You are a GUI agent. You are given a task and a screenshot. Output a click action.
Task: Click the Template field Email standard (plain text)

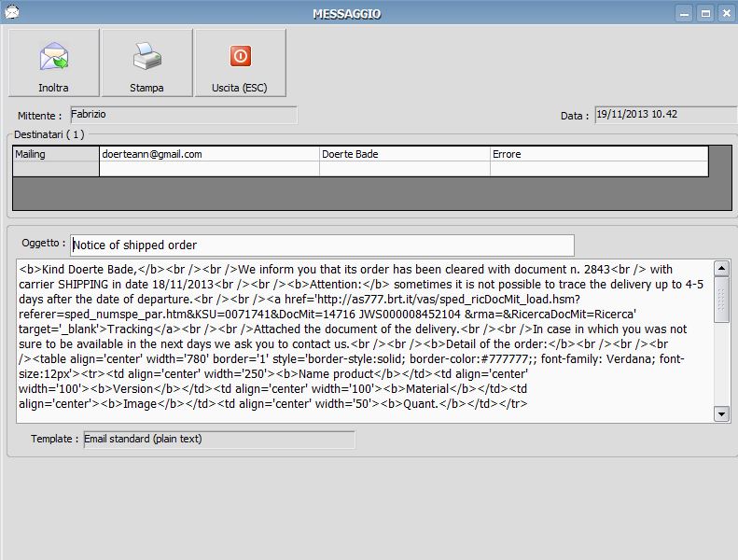(x=219, y=439)
